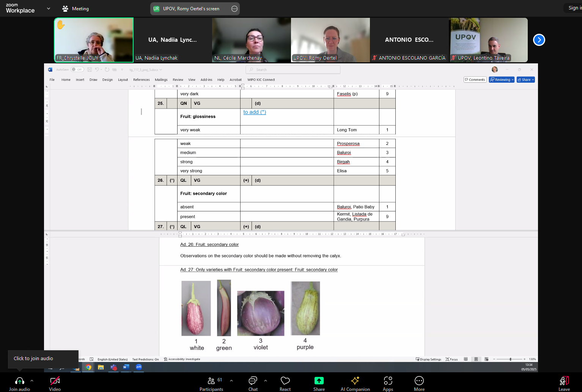Open the References tab in Word

[141, 80]
